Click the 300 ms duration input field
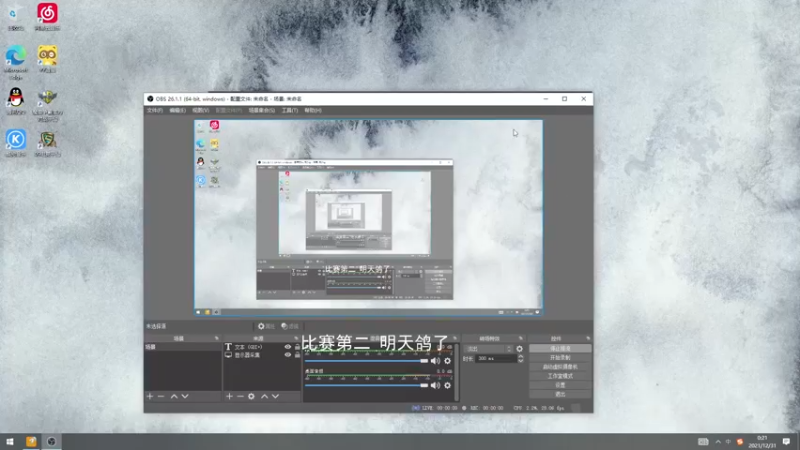This screenshot has height=450, width=800. pos(496,359)
